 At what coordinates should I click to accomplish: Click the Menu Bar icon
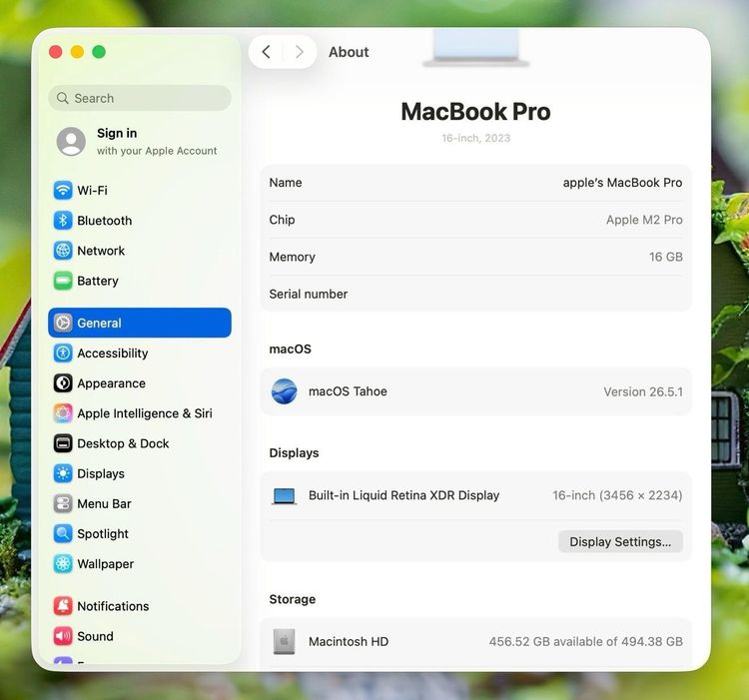point(63,503)
